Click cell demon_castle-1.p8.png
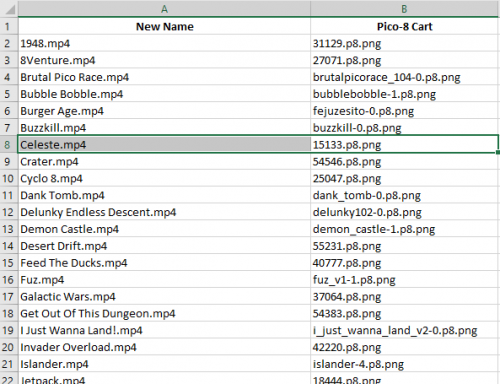The height and width of the screenshot is (384, 500). point(405,229)
